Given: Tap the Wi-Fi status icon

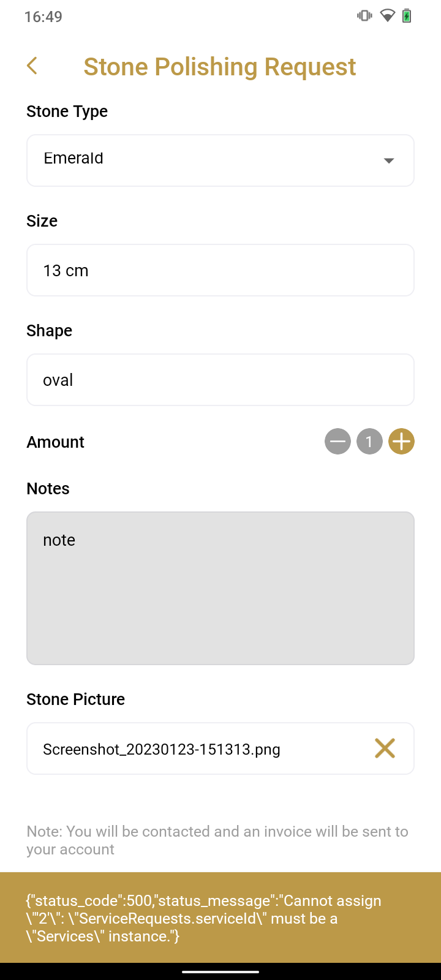Looking at the screenshot, I should coord(387,16).
